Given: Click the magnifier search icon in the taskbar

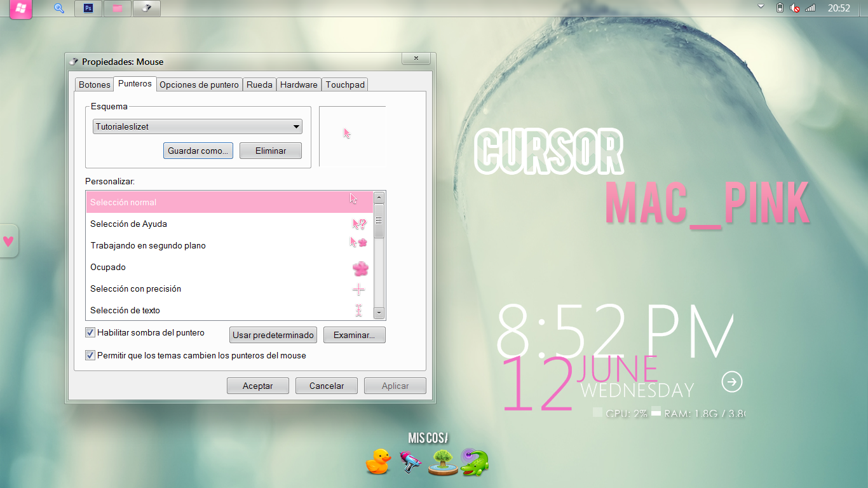Looking at the screenshot, I should [x=58, y=8].
